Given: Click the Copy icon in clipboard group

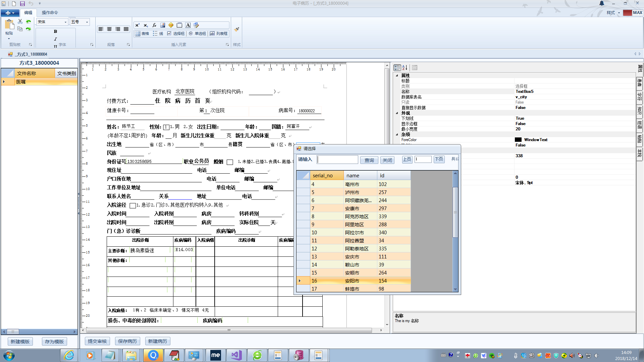Looking at the screenshot, I should pos(20,29).
